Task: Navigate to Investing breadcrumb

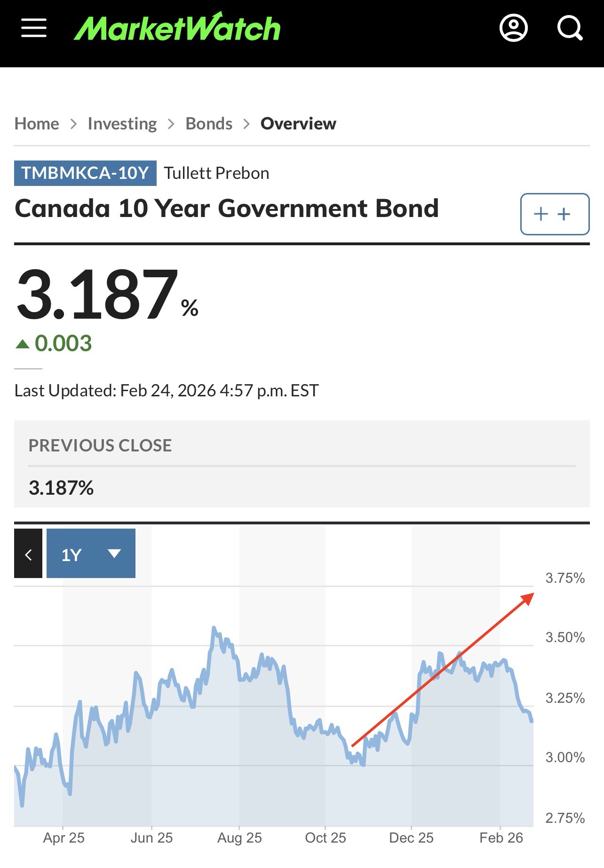Action: (122, 124)
